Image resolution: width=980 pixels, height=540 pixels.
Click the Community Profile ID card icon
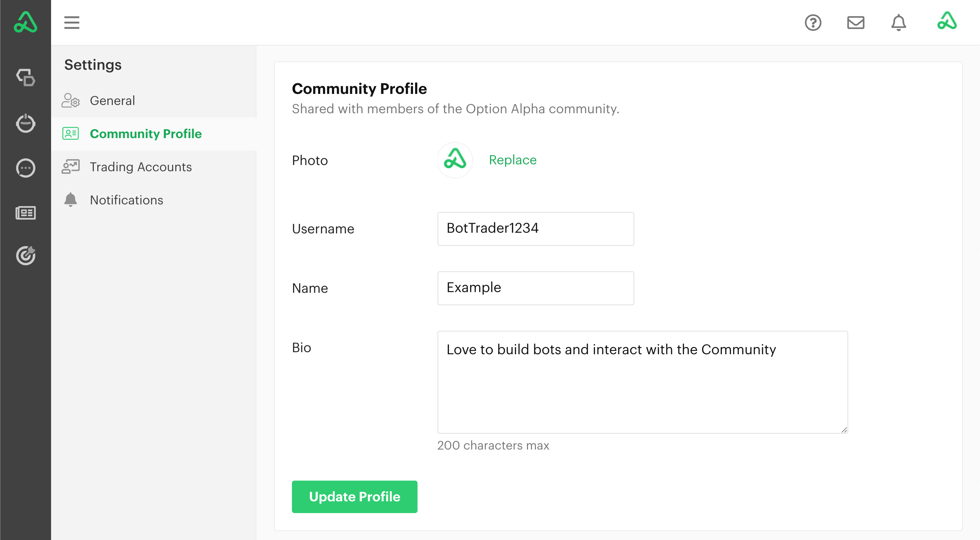(x=70, y=134)
